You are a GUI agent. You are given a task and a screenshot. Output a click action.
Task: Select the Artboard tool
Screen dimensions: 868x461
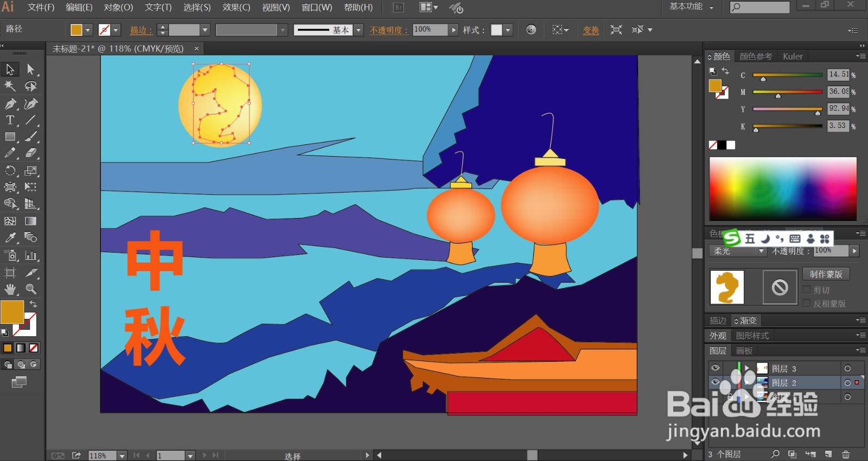tap(10, 272)
